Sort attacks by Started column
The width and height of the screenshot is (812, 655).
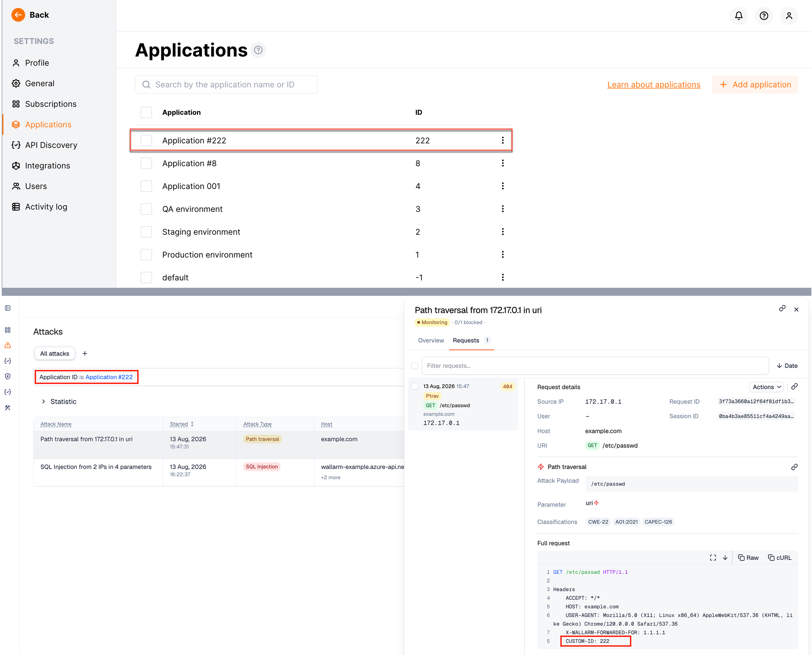point(182,424)
